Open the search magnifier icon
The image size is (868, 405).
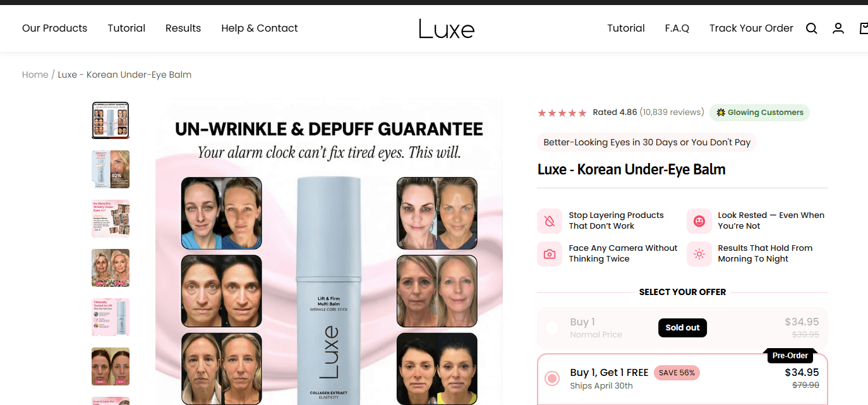[x=812, y=28]
